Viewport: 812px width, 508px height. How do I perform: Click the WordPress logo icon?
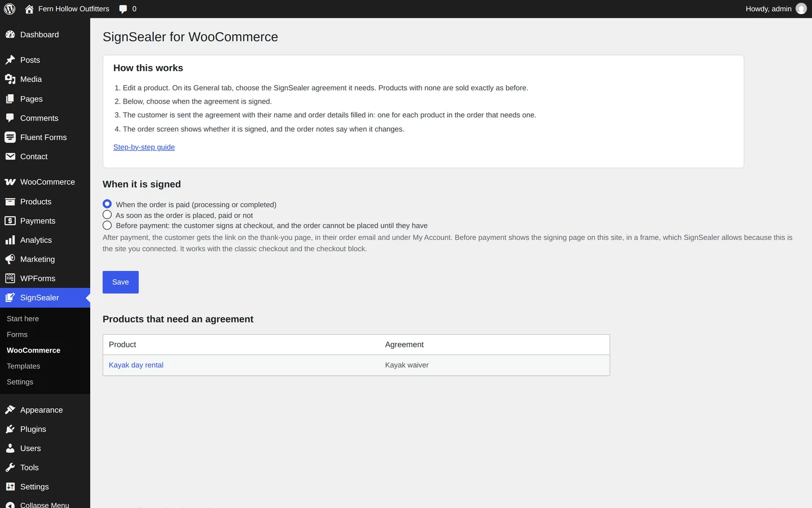click(10, 9)
